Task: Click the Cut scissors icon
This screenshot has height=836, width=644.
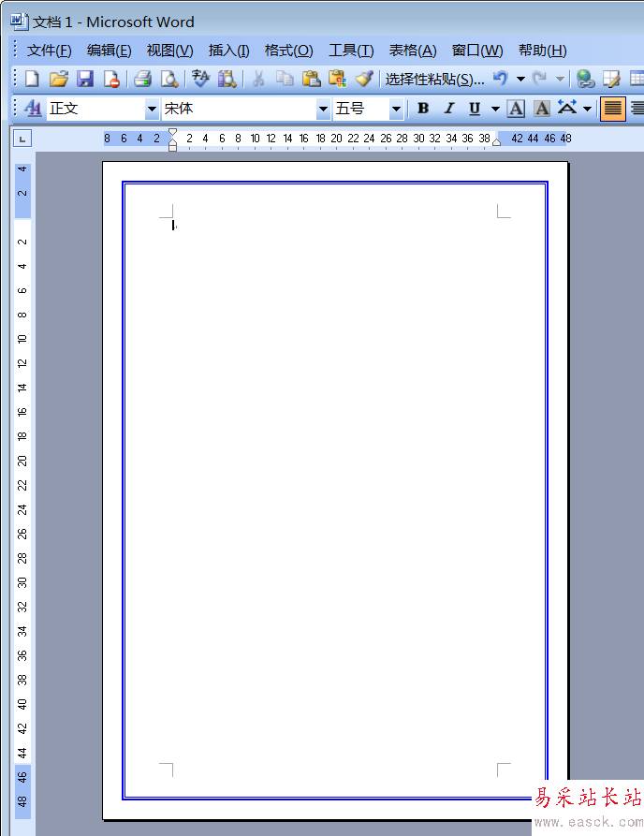Action: (x=258, y=79)
